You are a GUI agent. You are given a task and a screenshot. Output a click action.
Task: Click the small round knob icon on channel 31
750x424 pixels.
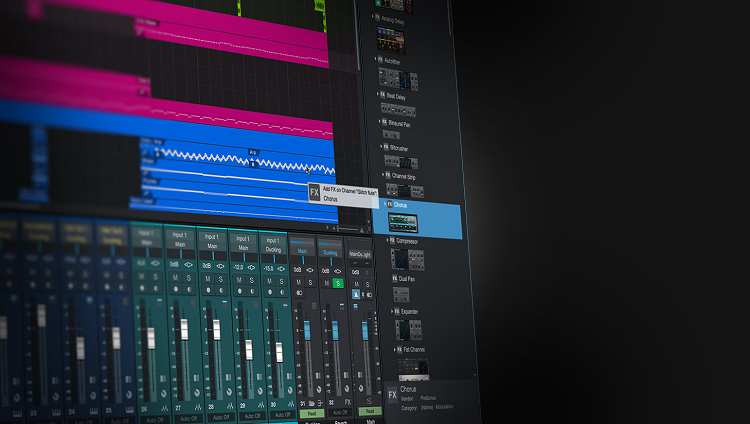pos(319,390)
